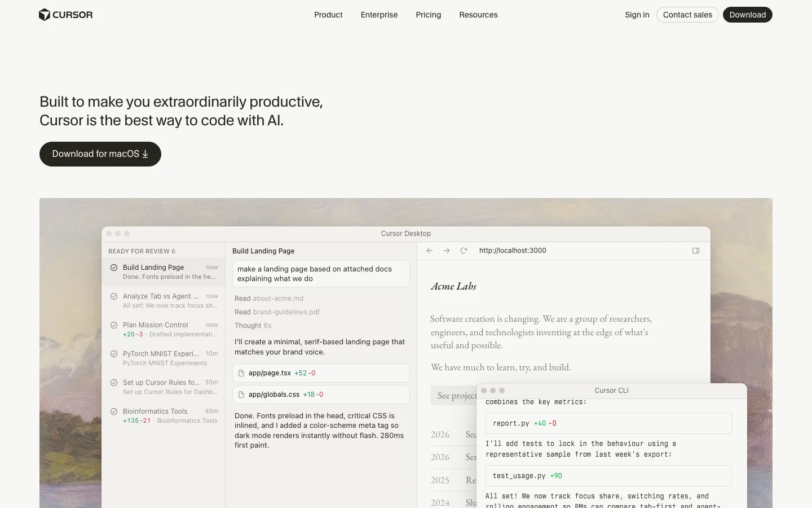Click the Sign in link
The image size is (812, 508).
[x=637, y=15]
